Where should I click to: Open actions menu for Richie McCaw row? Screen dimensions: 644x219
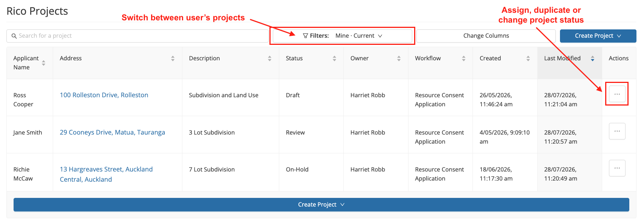pyautogui.click(x=617, y=168)
